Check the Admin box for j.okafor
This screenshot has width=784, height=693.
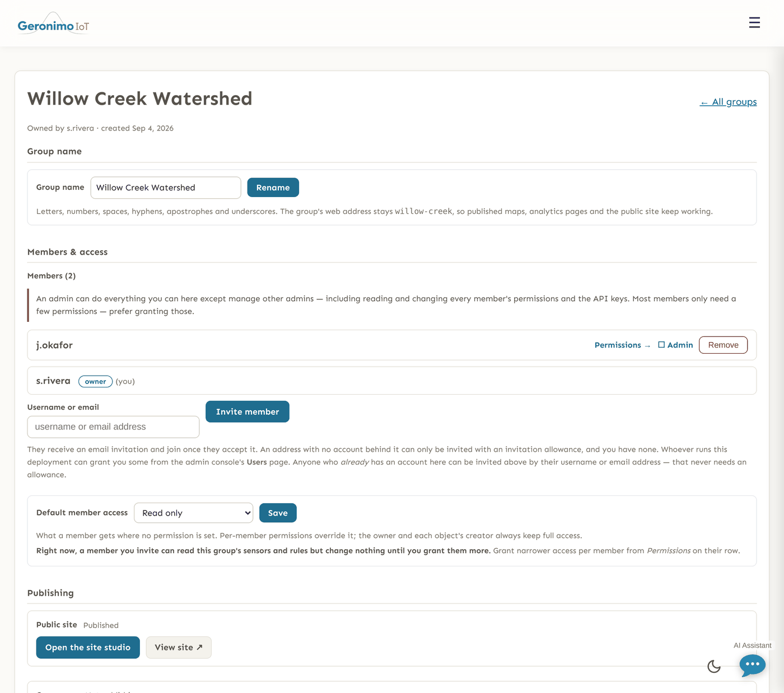(x=661, y=345)
